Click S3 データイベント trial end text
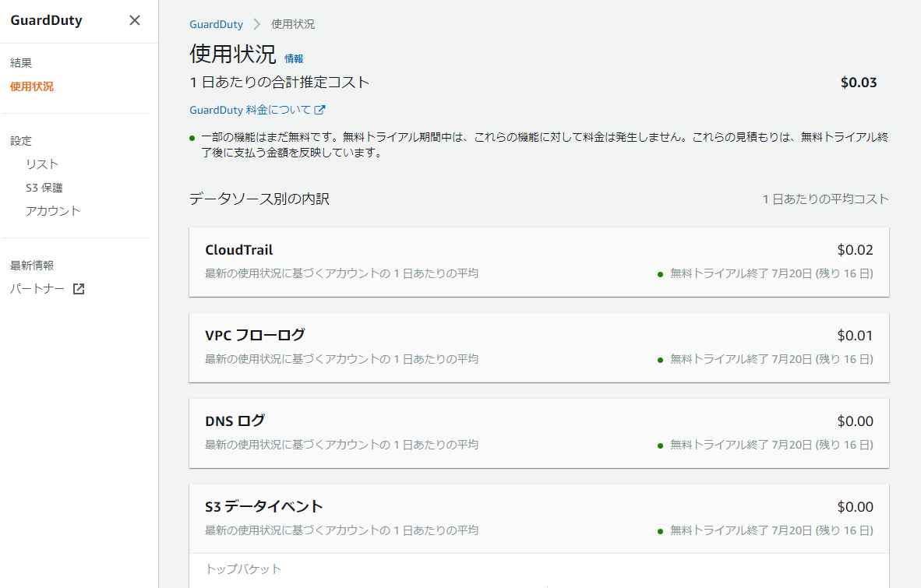The image size is (921, 588). (x=772, y=530)
